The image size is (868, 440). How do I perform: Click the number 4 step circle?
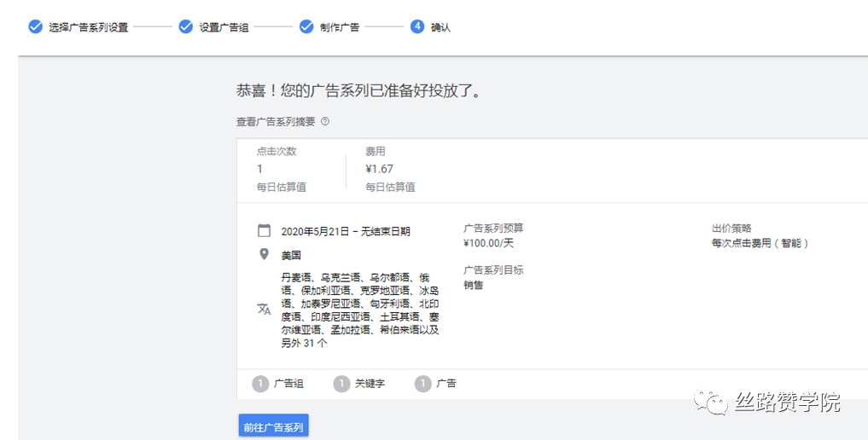pos(417,26)
